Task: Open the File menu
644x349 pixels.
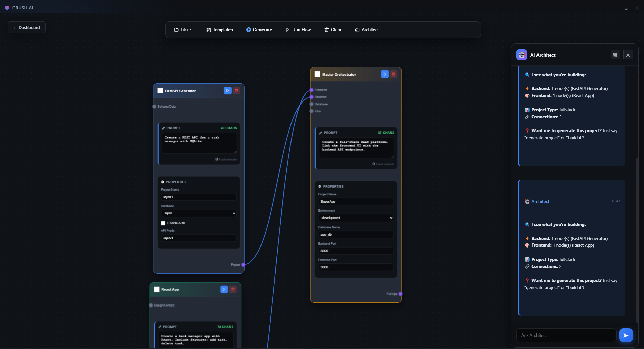Action: click(183, 30)
